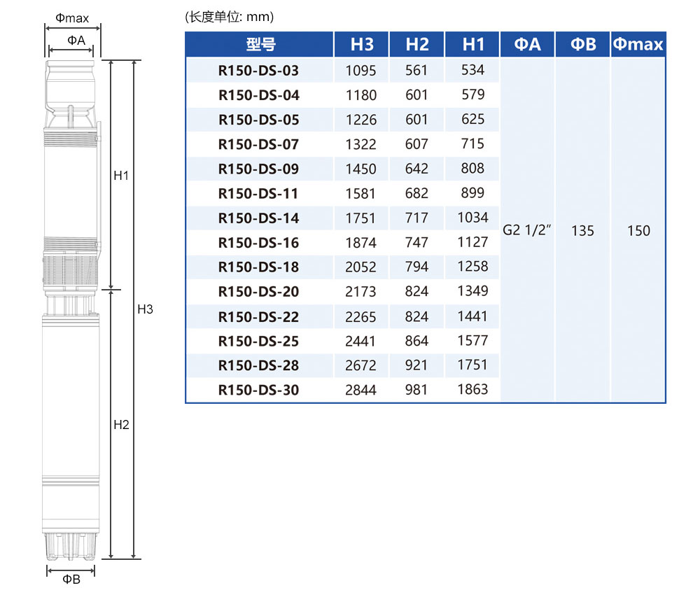Image resolution: width=700 pixels, height=604 pixels.
Task: Click the ΦB label below the pump
Action: [71, 580]
